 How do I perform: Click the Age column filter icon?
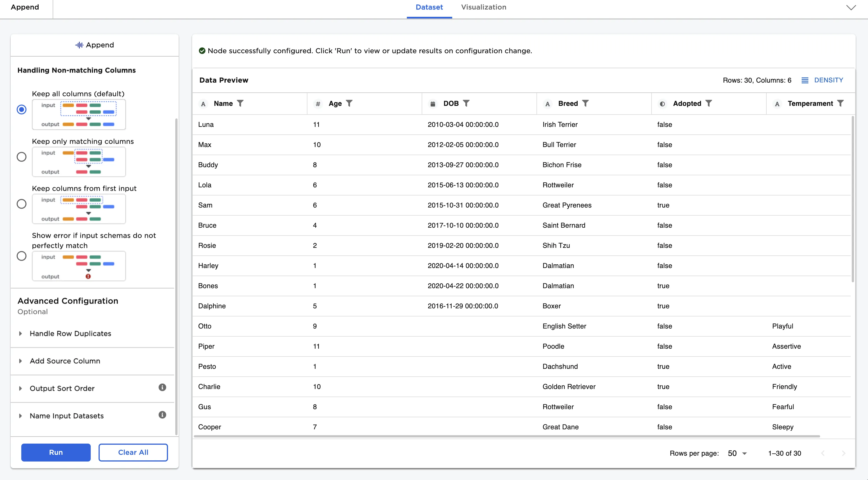pos(349,104)
